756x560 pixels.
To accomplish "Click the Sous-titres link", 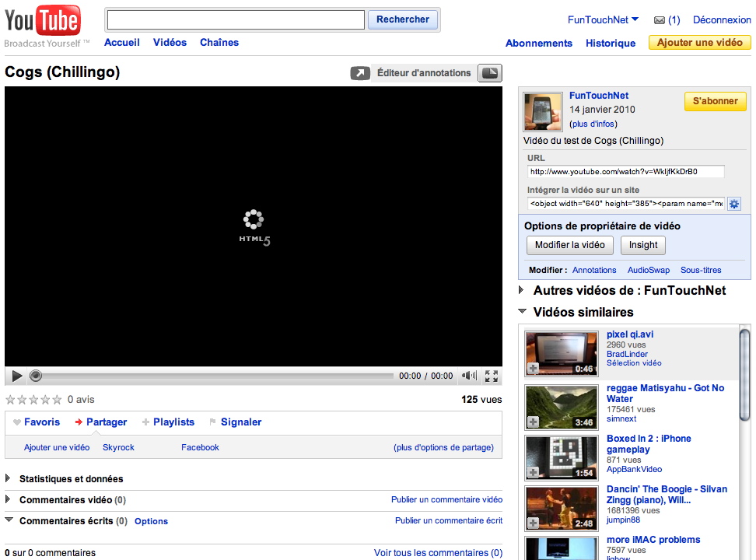I will click(701, 270).
